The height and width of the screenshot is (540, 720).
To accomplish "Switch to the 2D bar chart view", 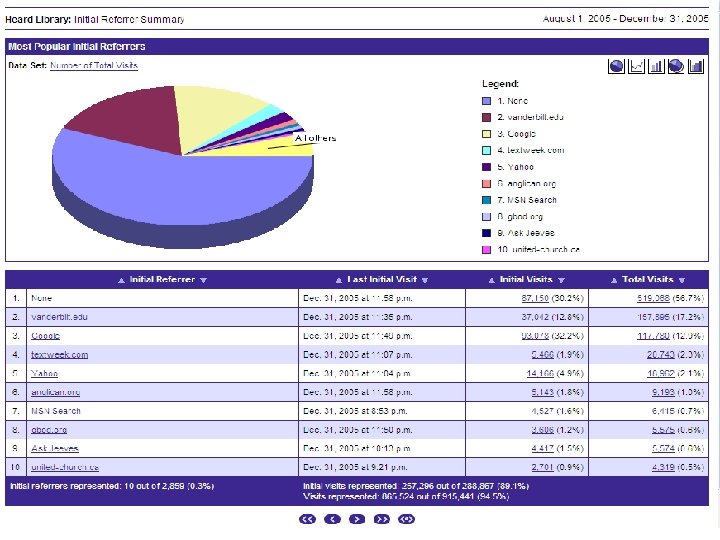I will (656, 67).
